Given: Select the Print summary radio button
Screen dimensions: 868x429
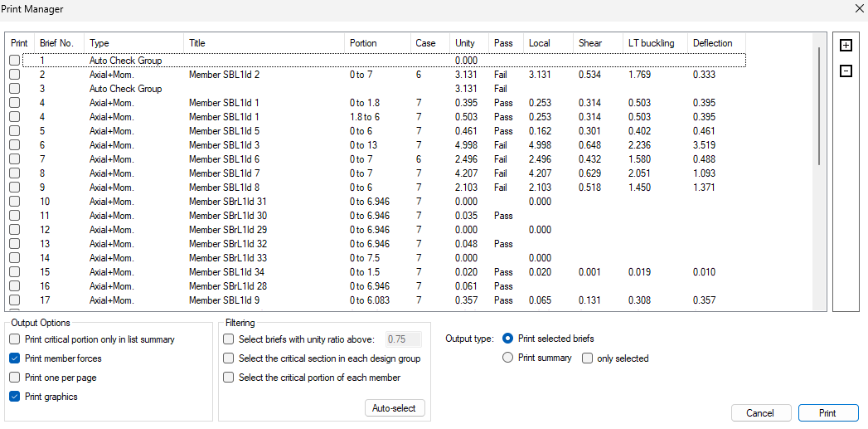Looking at the screenshot, I should [x=508, y=358].
